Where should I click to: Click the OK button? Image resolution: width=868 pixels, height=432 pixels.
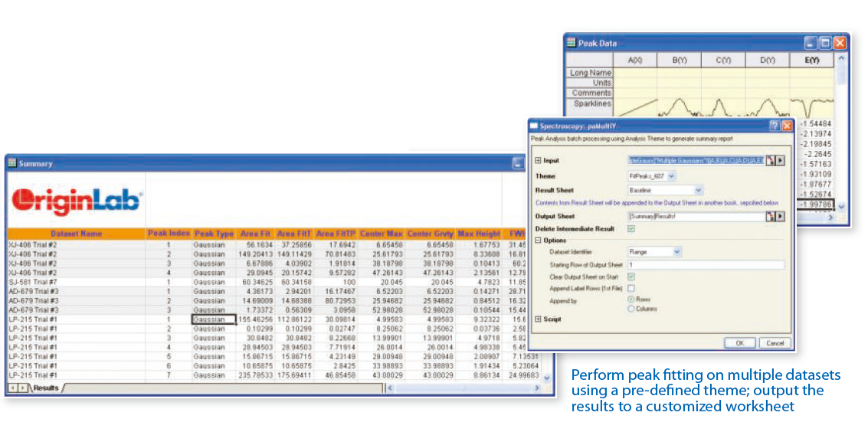(740, 343)
